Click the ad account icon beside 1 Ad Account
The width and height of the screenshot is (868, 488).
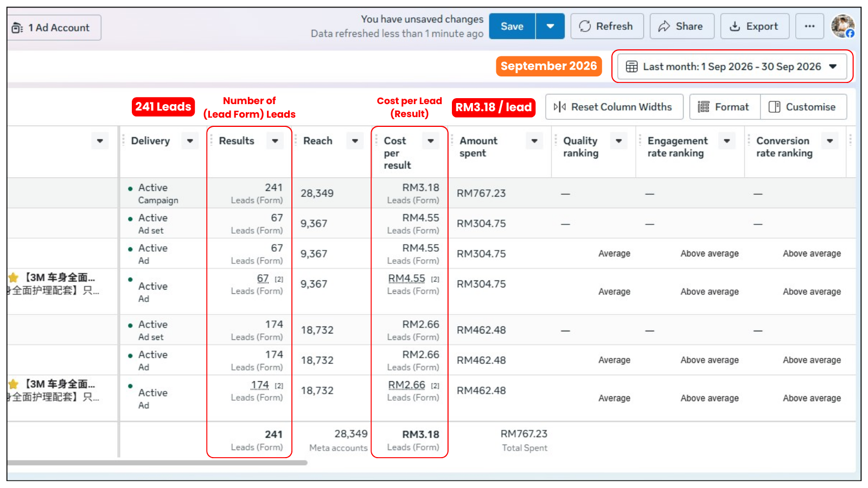pyautogui.click(x=17, y=28)
